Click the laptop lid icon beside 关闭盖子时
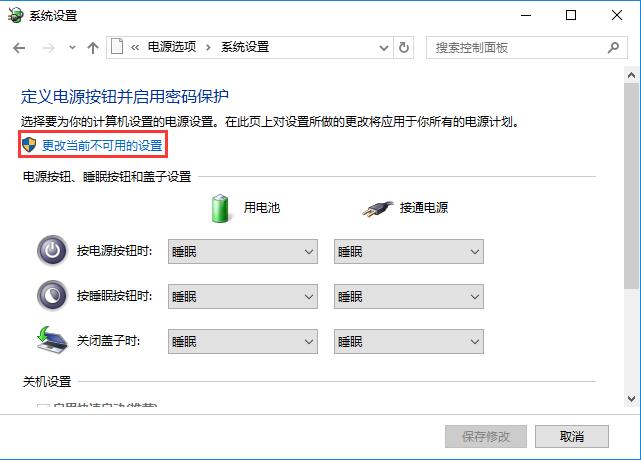Viewport: 641px width, 460px height. pos(50,341)
